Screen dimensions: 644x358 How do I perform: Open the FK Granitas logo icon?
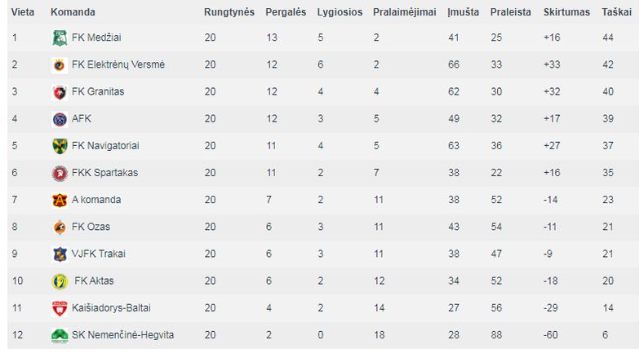[x=60, y=92]
